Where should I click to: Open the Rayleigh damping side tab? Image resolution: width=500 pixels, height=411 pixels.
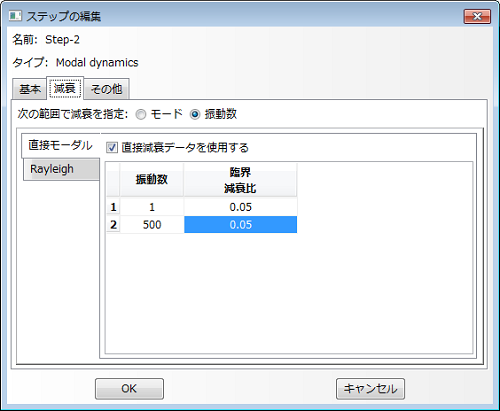[61, 169]
